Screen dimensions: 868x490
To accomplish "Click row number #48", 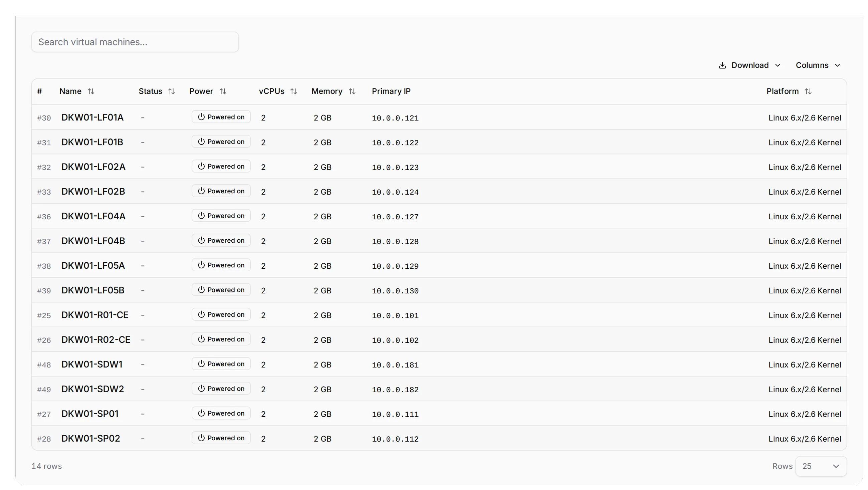I will click(x=44, y=364).
